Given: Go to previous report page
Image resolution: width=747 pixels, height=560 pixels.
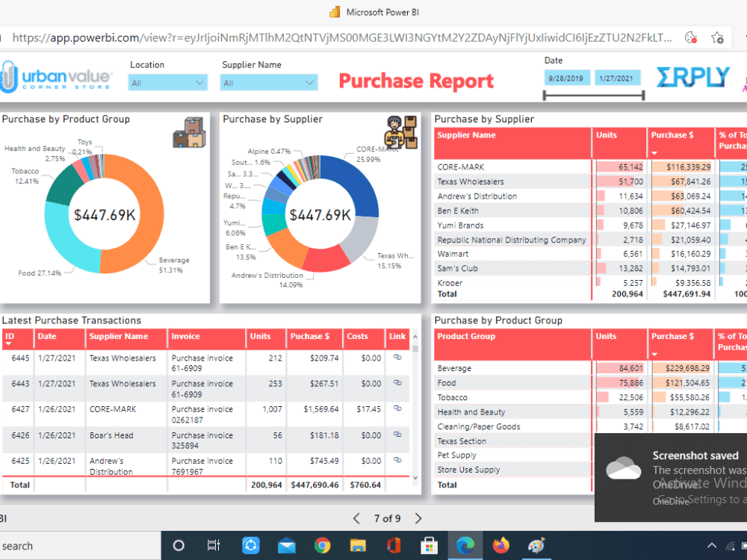Looking at the screenshot, I should 356,519.
